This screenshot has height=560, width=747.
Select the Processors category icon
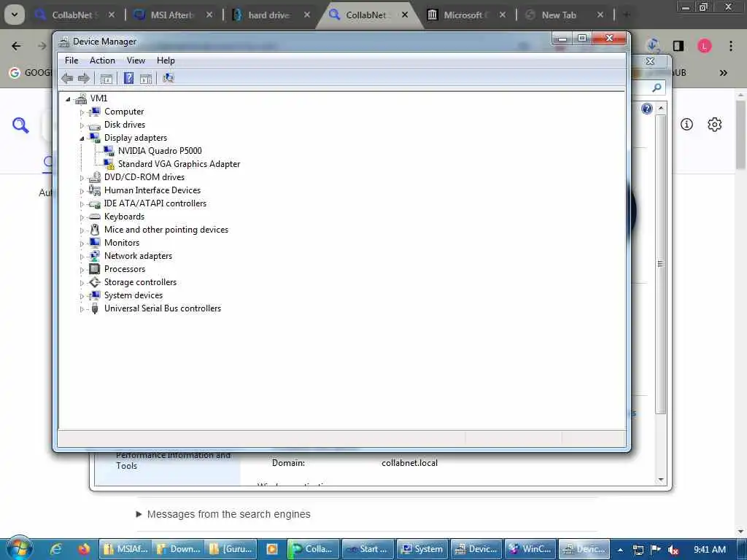coord(95,269)
